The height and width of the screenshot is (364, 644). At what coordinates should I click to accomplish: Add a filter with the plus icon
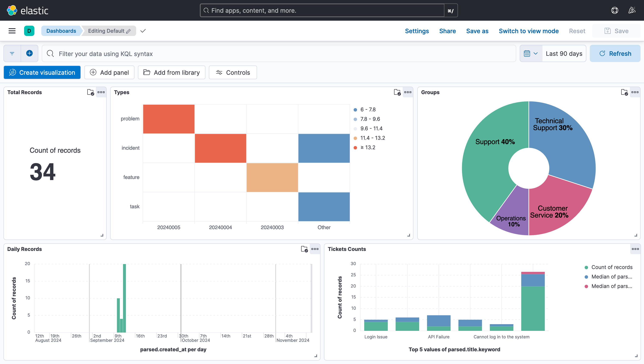pyautogui.click(x=29, y=53)
